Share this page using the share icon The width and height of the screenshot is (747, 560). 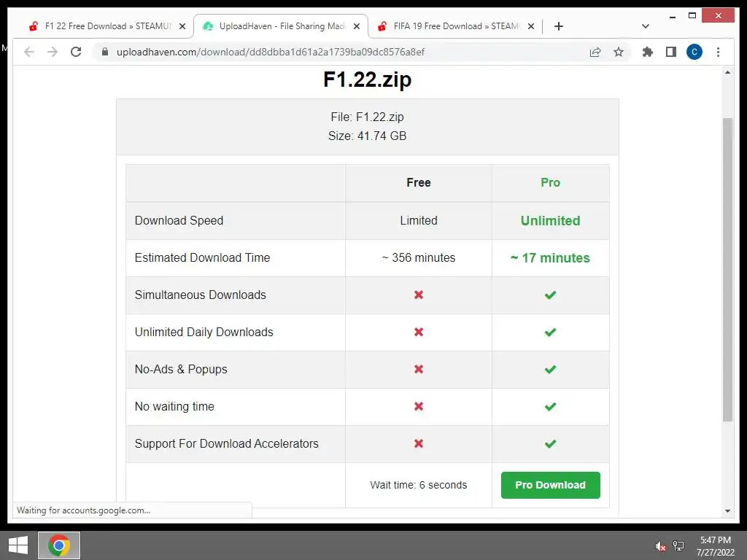(595, 52)
